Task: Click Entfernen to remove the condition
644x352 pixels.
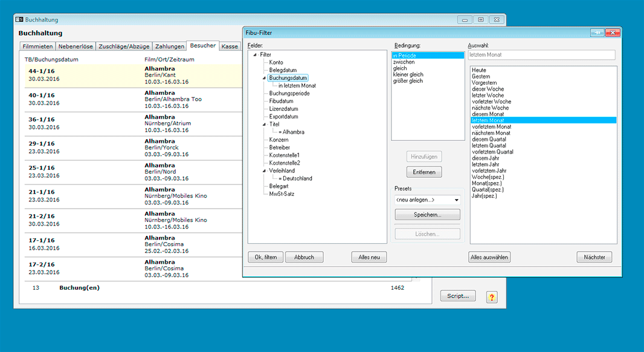Action: pos(424,172)
